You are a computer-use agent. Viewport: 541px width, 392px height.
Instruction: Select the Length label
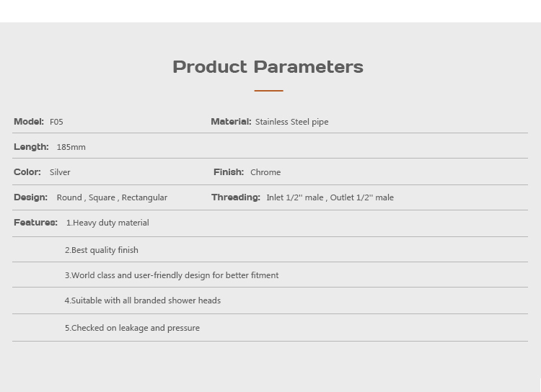tap(31, 147)
